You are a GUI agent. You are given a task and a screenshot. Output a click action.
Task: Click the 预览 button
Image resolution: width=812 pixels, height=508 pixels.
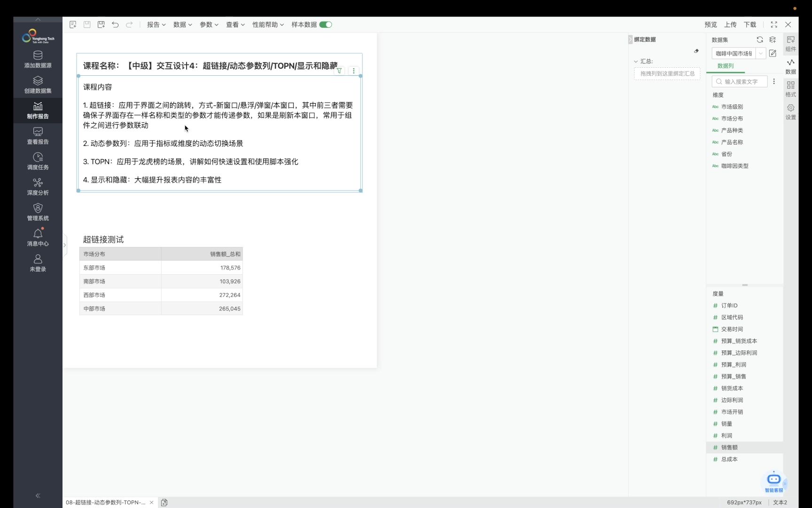(710, 24)
